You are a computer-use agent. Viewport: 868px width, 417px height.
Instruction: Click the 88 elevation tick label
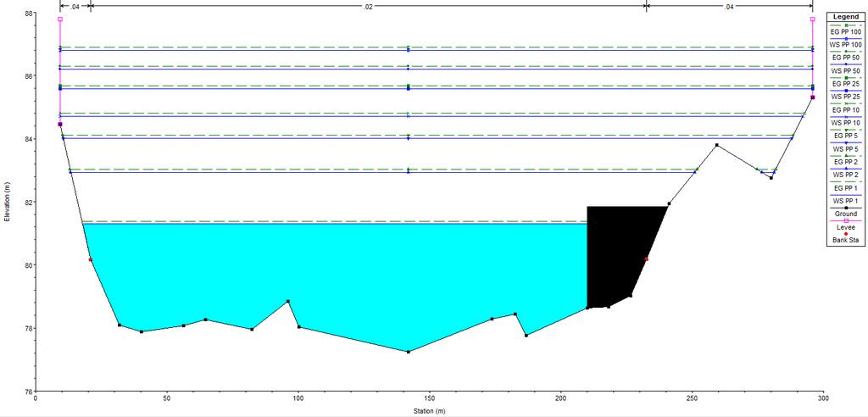(x=30, y=13)
